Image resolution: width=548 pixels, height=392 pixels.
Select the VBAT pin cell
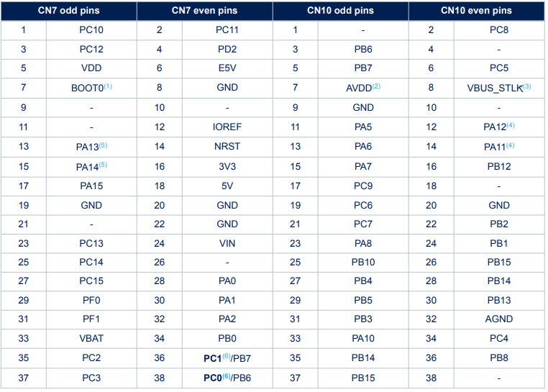click(x=91, y=338)
